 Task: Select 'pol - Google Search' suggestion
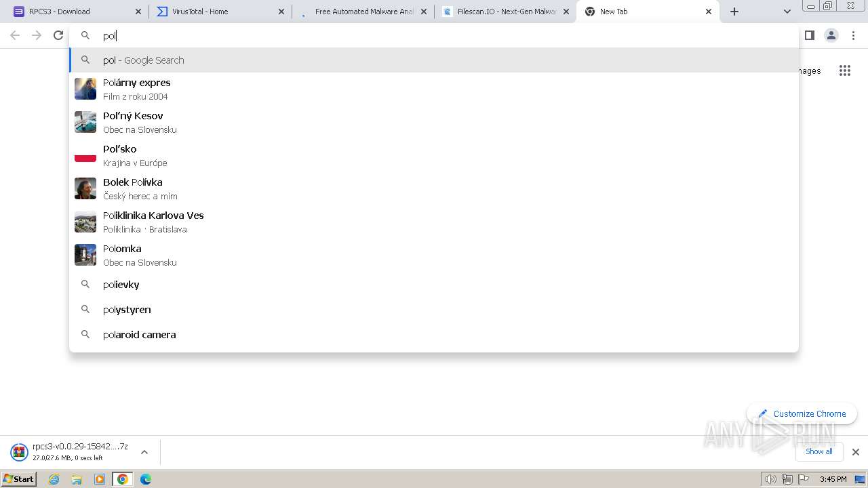click(x=434, y=60)
